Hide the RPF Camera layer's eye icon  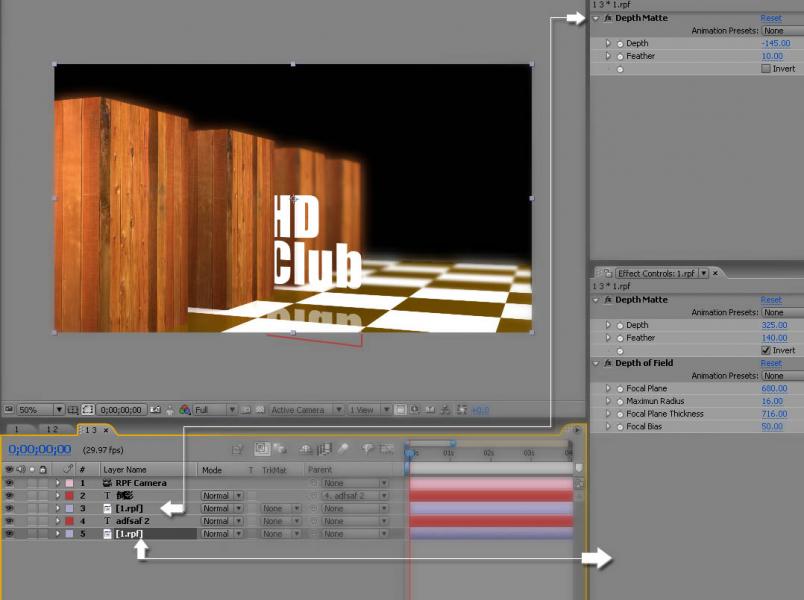pos(9,483)
